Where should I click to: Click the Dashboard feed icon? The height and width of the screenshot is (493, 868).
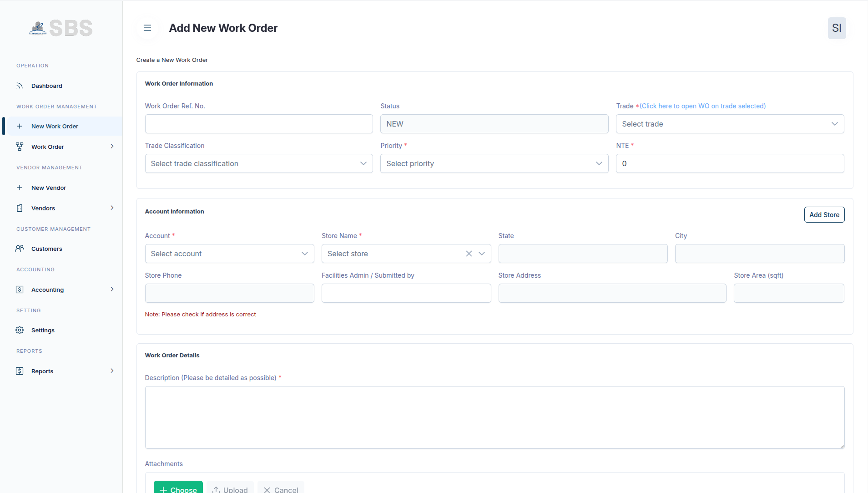(20, 86)
